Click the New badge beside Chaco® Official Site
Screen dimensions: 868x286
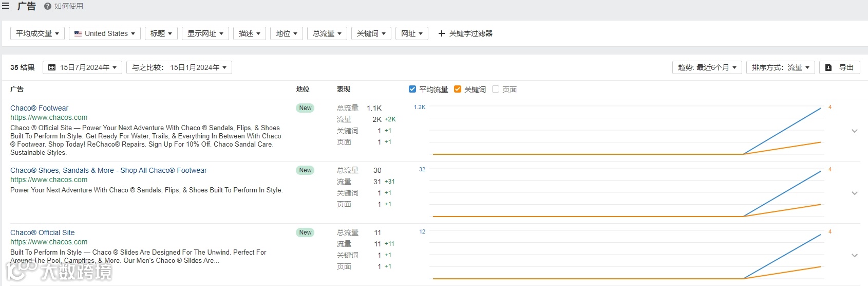[305, 233]
